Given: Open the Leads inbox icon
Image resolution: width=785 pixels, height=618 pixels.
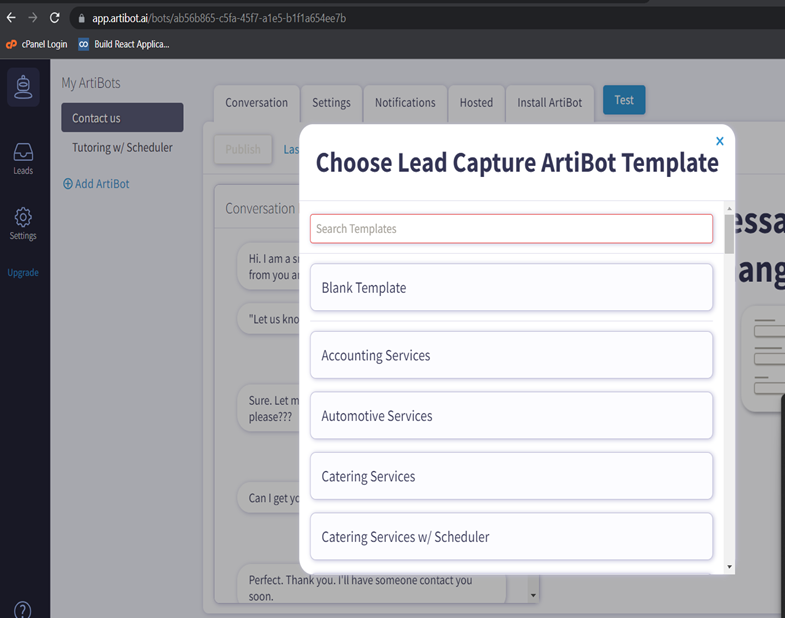Looking at the screenshot, I should tap(23, 157).
